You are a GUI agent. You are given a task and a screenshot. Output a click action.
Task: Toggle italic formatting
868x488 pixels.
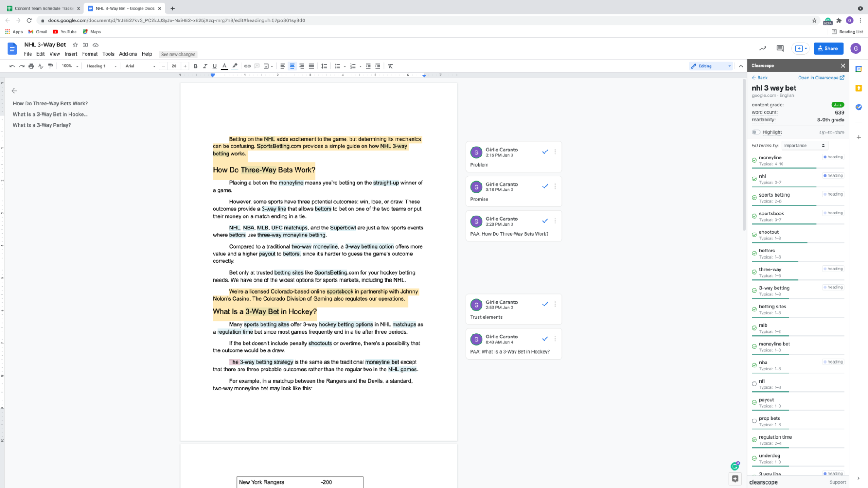(x=205, y=66)
